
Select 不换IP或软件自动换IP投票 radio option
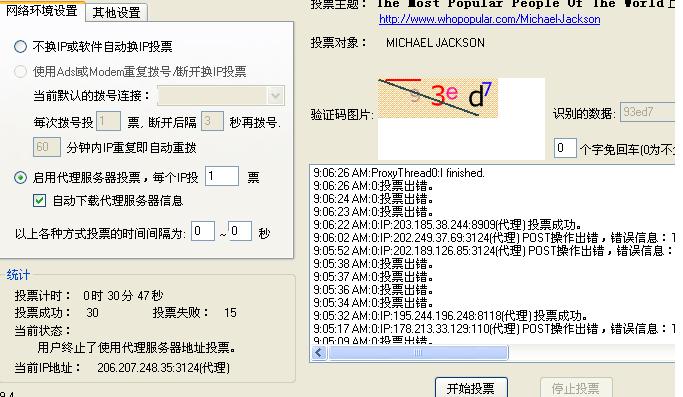[20, 47]
